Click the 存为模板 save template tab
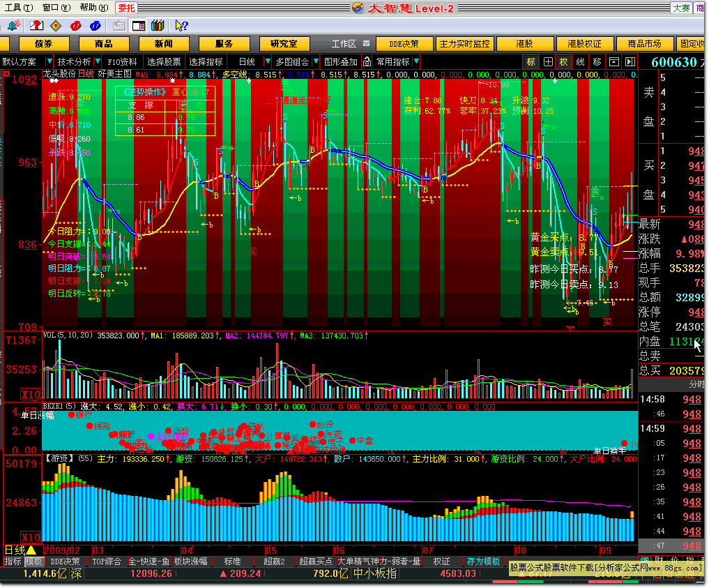This screenshot has height=588, width=709. tap(483, 561)
